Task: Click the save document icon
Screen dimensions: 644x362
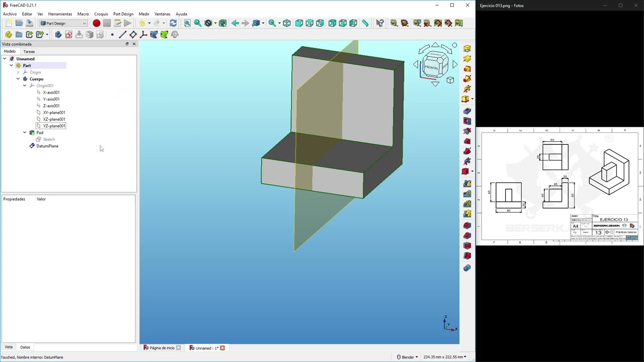Action: [29, 23]
